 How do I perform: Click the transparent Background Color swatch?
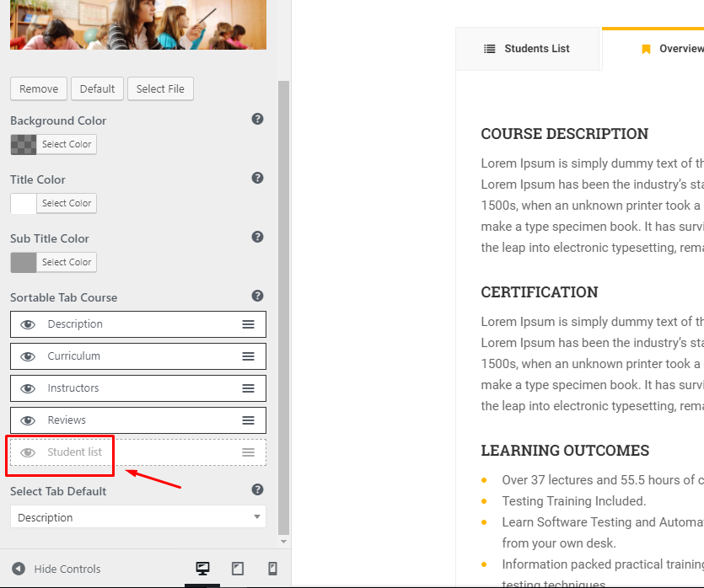point(24,144)
